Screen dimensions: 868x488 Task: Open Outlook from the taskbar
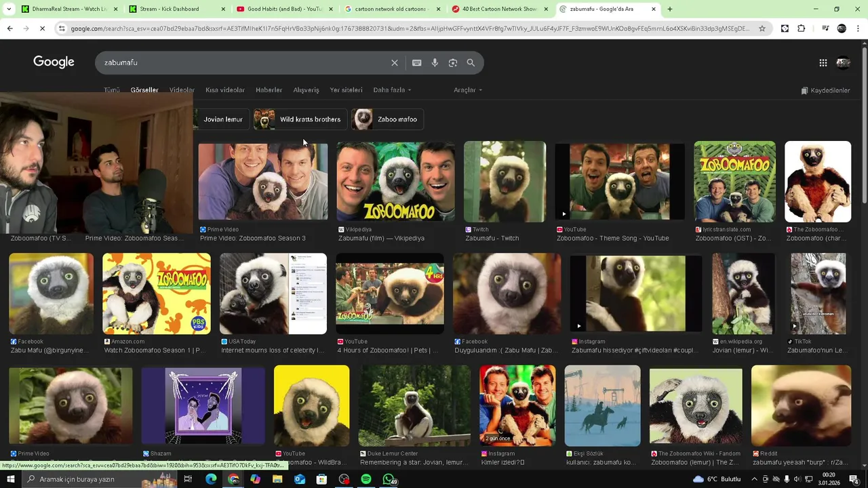pos(300,479)
